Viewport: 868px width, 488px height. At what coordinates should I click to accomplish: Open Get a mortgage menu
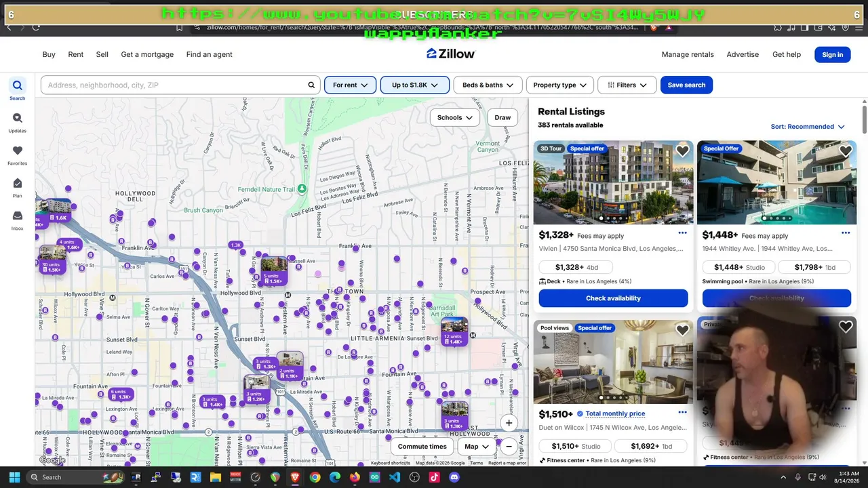(x=147, y=54)
